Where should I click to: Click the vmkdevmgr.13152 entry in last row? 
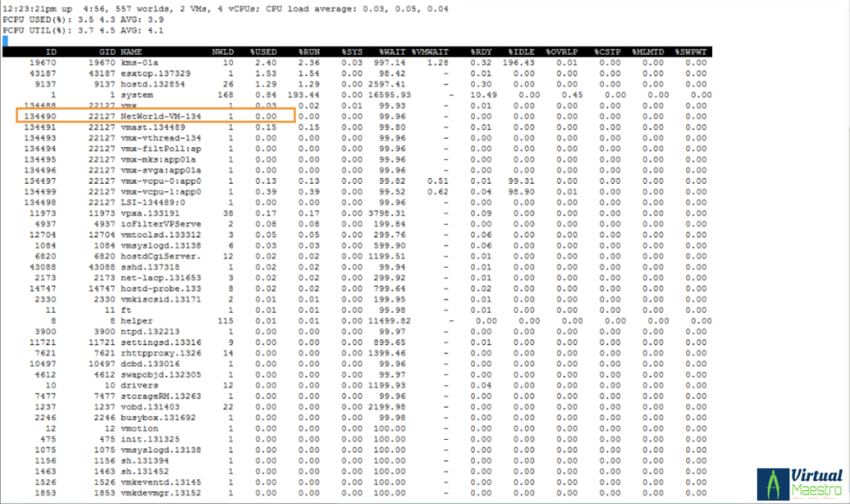pos(161,492)
